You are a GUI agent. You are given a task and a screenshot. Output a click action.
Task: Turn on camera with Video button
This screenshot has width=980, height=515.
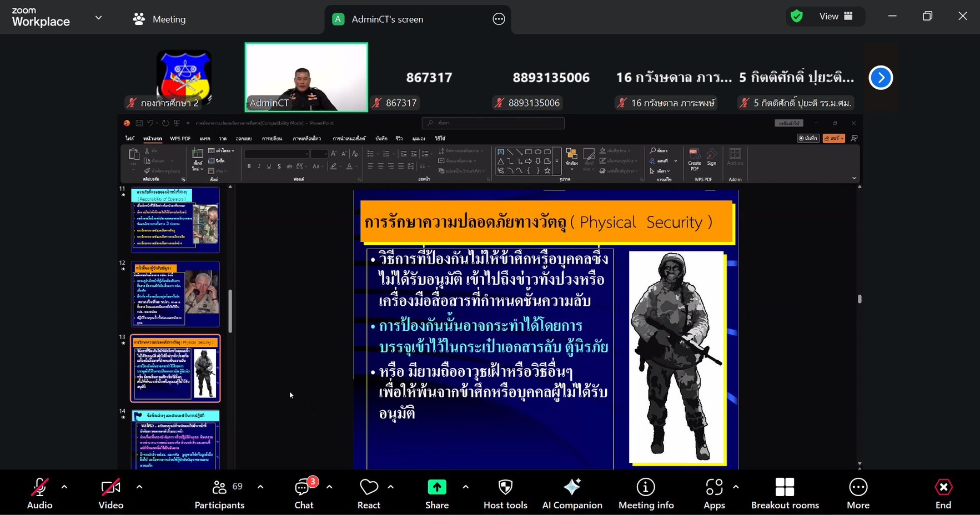[110, 493]
